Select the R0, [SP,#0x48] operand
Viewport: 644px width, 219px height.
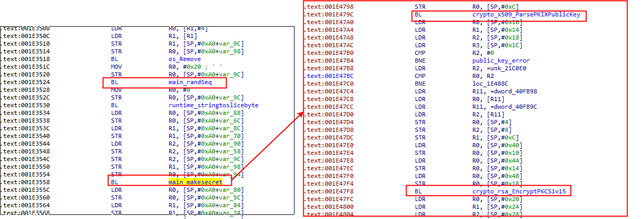pyautogui.click(x=498, y=176)
